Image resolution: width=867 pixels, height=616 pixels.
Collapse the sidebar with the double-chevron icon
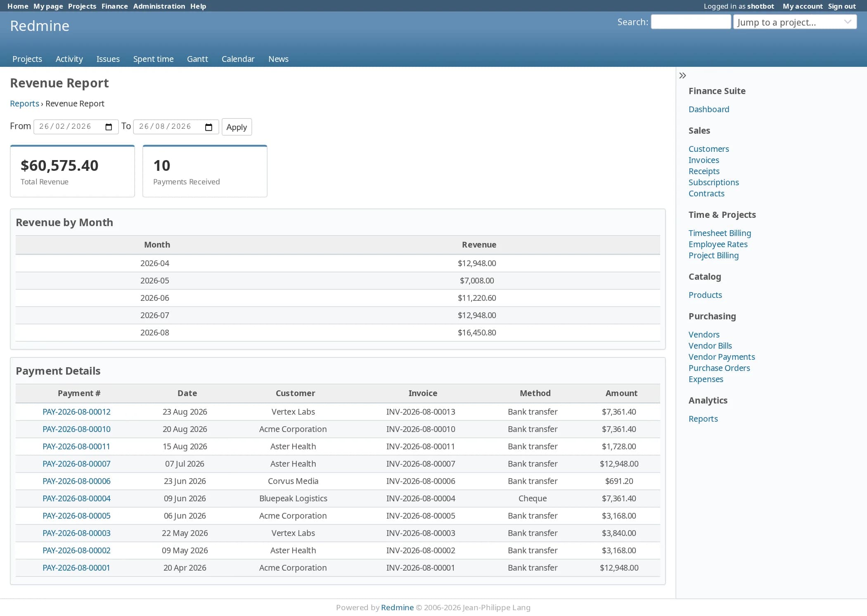click(x=682, y=76)
